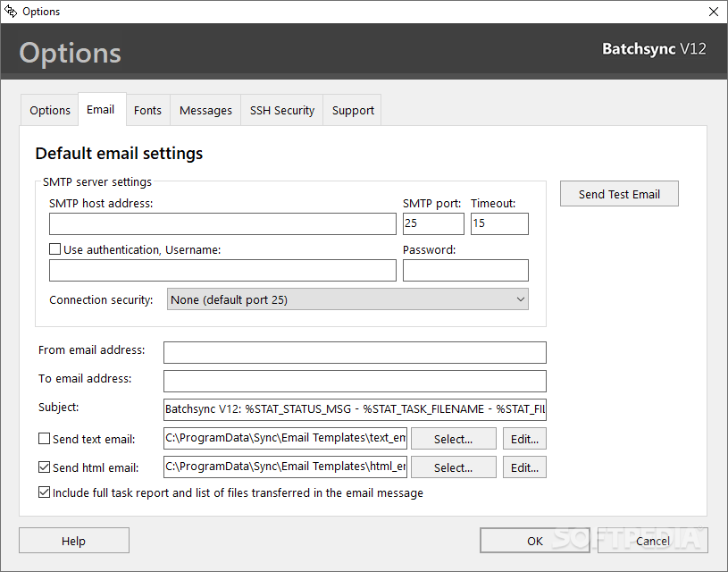
Task: Click the Help button
Action: (74, 541)
